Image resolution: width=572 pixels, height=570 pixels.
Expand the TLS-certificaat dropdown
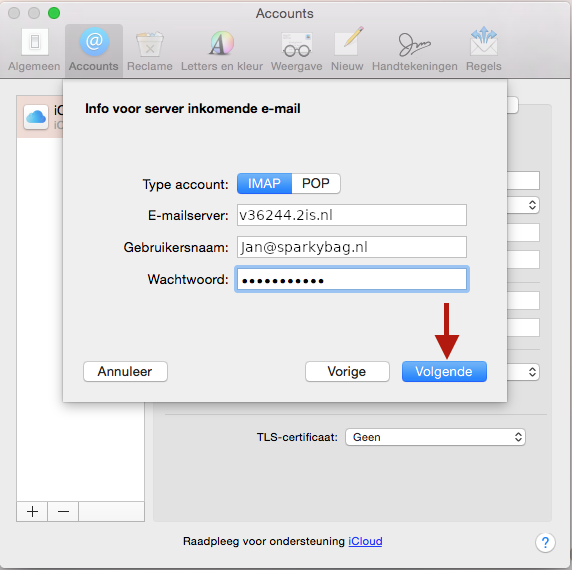(x=435, y=437)
